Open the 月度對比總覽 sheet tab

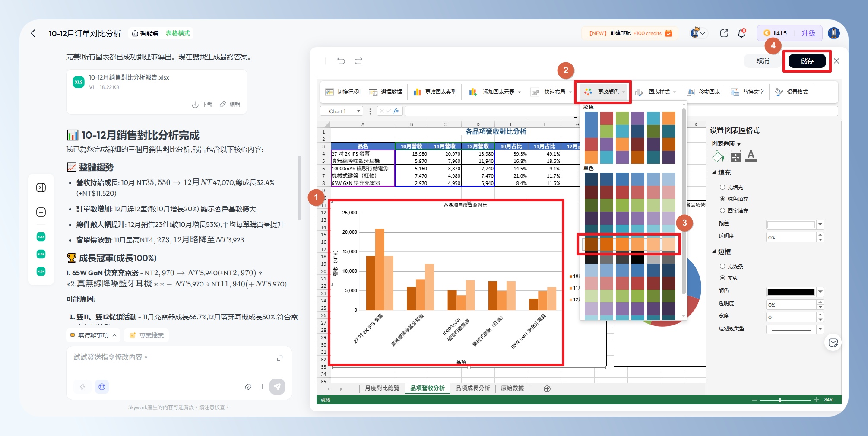tap(382, 388)
